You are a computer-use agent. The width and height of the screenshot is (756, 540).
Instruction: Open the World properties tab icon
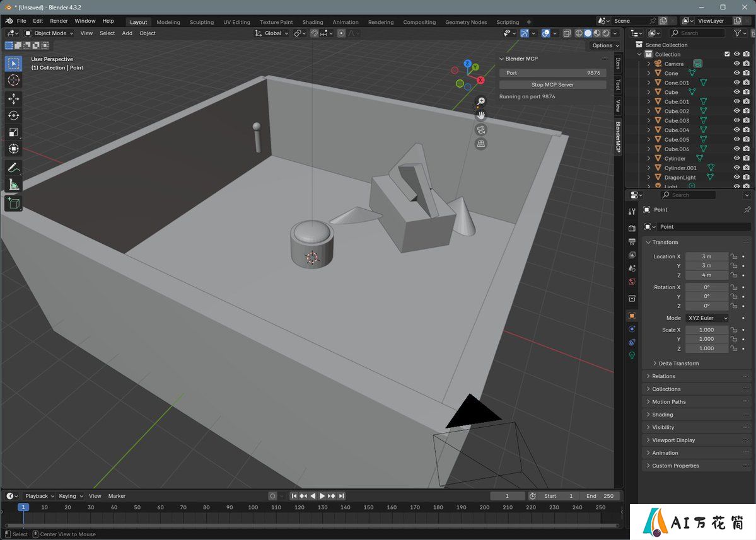[x=632, y=282]
